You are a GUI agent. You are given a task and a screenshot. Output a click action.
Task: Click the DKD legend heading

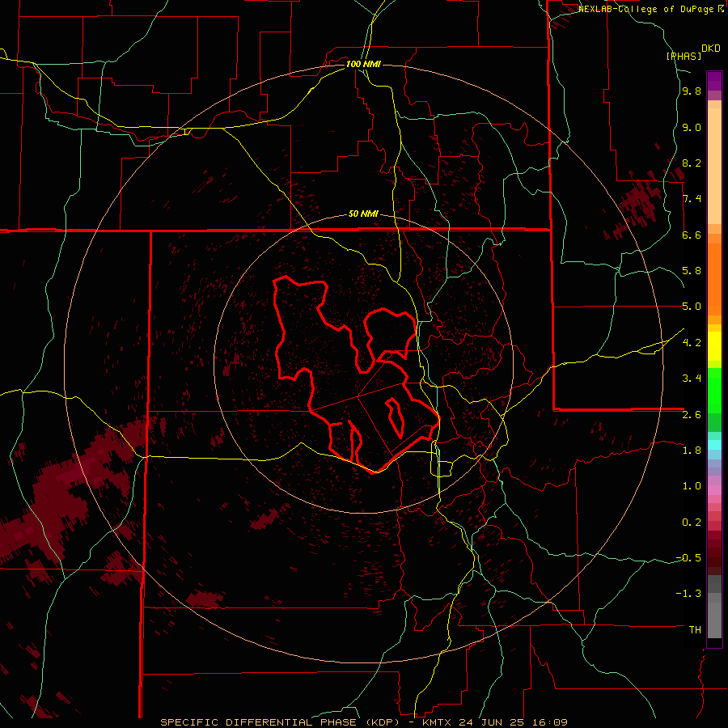point(711,49)
